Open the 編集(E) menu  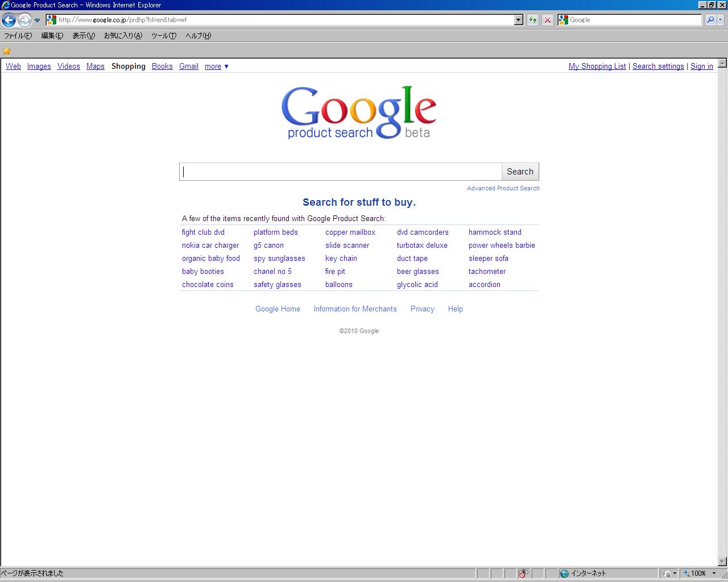point(52,36)
